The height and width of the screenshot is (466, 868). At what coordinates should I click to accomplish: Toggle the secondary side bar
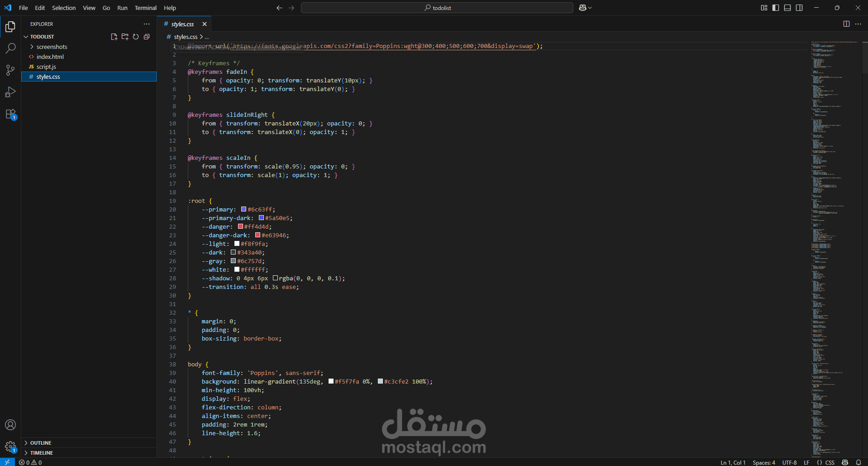point(799,8)
